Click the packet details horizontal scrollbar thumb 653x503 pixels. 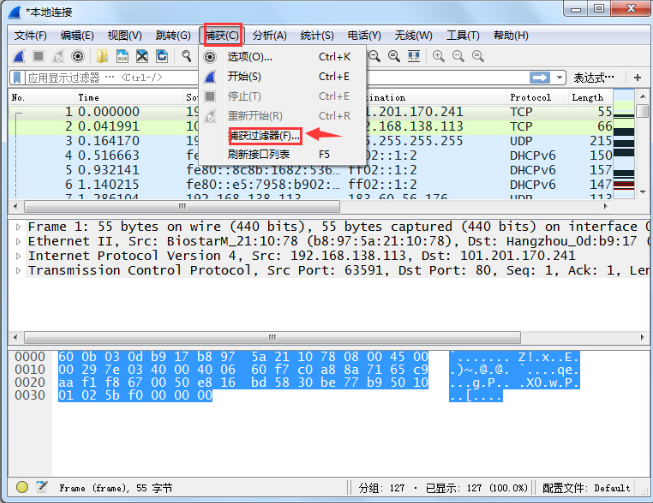(x=272, y=337)
